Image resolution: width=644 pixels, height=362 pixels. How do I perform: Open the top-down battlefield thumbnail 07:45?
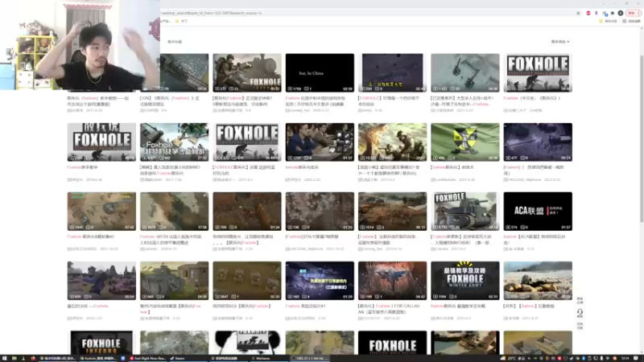click(101, 211)
